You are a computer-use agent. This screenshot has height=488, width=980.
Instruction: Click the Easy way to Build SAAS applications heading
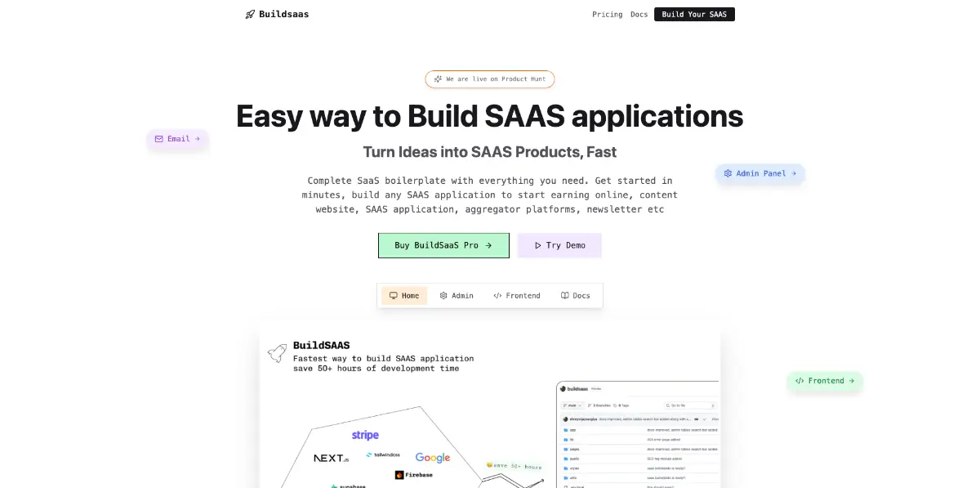click(490, 116)
